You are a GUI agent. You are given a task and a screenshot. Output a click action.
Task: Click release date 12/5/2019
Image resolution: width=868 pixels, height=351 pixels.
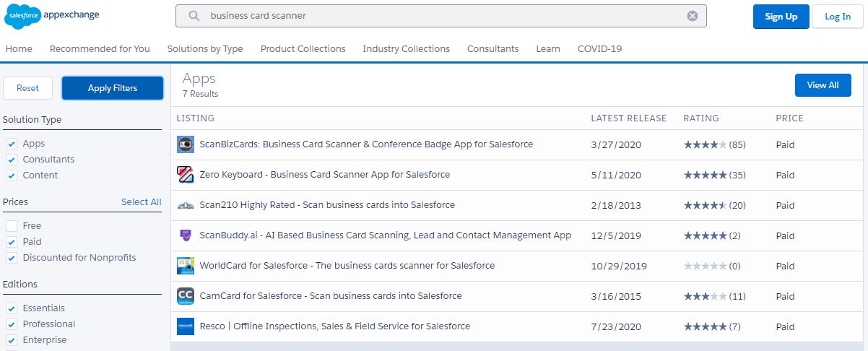tap(616, 235)
